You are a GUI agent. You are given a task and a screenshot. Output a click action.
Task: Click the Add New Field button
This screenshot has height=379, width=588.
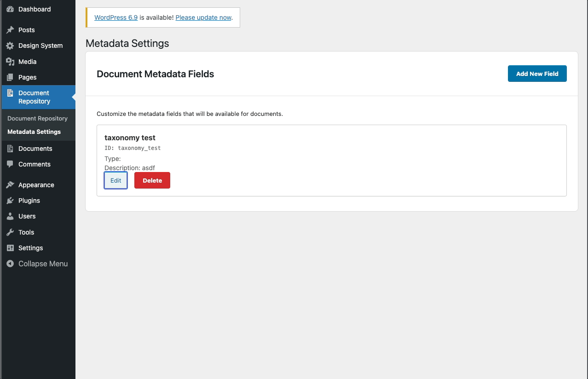click(537, 74)
